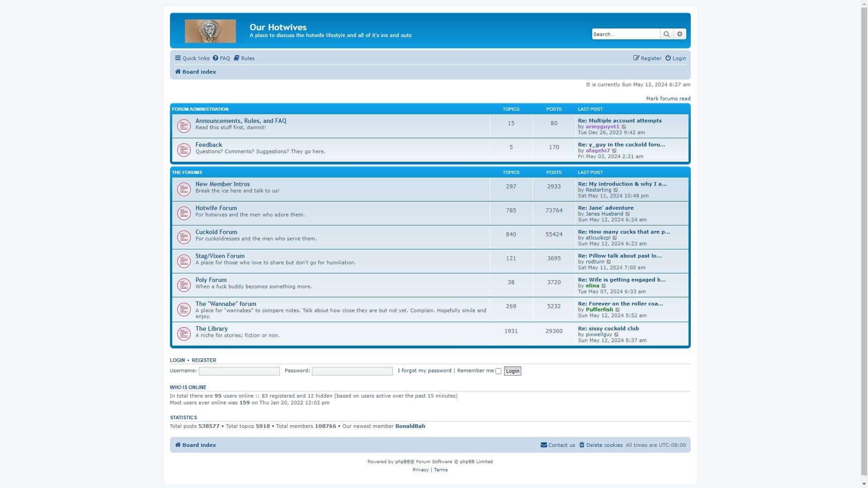Open advanced search via the gear icon
The height and width of the screenshot is (488, 868).
click(679, 34)
